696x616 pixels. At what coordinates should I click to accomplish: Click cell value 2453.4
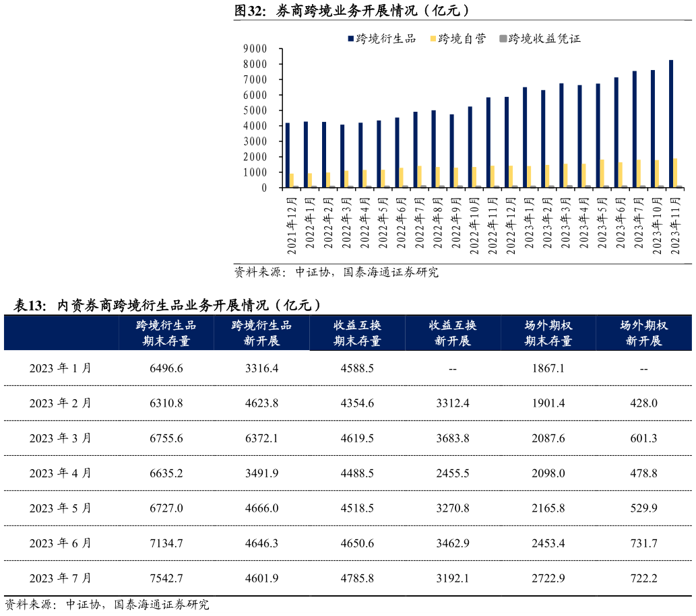pyautogui.click(x=548, y=544)
